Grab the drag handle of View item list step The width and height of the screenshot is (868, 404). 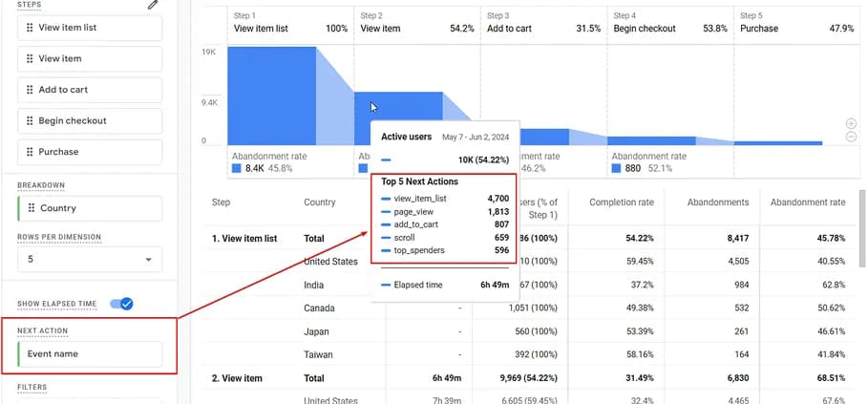click(x=30, y=28)
